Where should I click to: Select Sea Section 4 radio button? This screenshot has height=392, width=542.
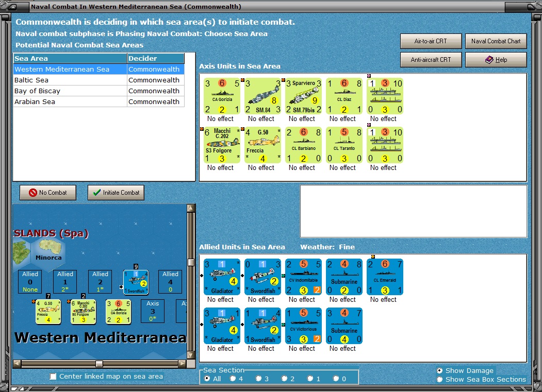[x=233, y=379]
